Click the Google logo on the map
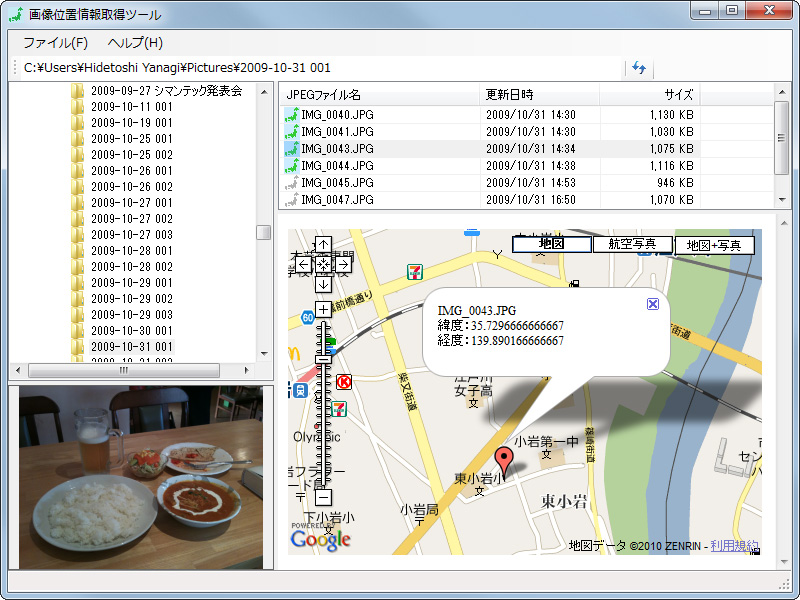 (x=321, y=540)
